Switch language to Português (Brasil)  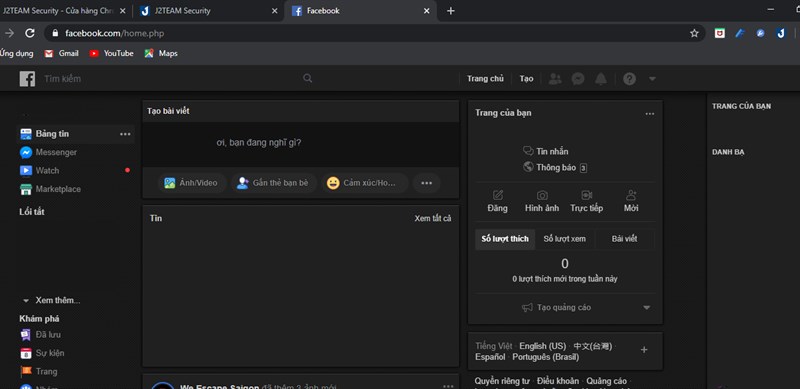click(x=546, y=357)
